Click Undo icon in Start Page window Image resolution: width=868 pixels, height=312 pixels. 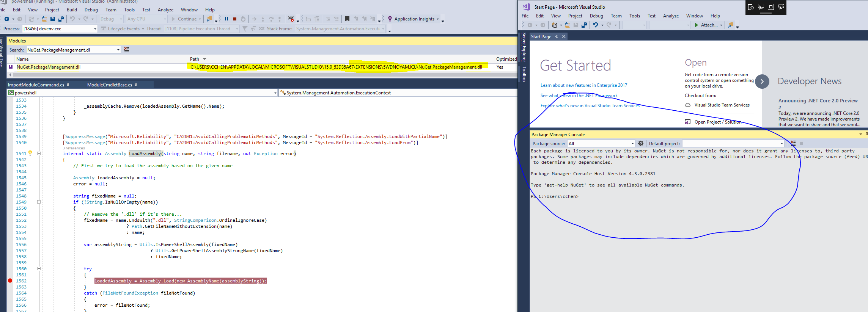pyautogui.click(x=596, y=25)
